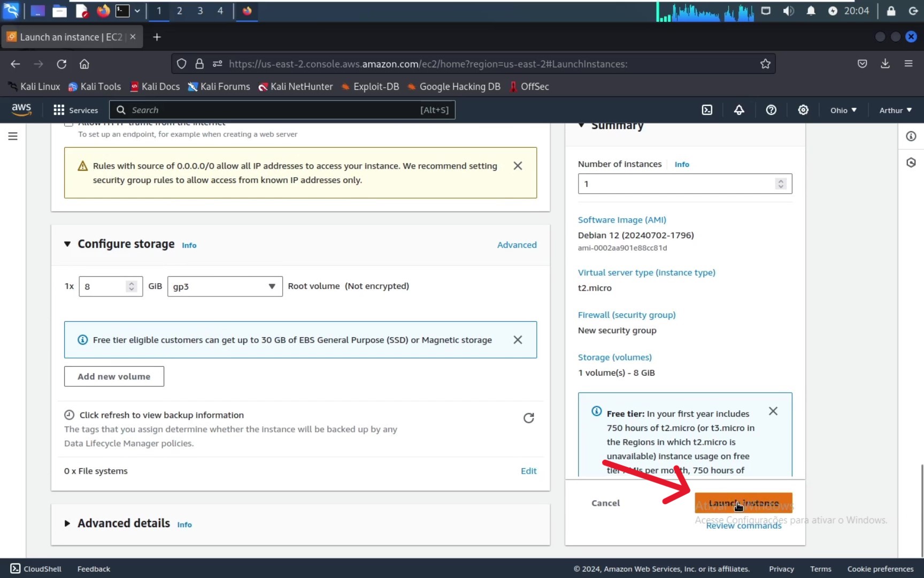The image size is (924, 578).
Task: Open the Firefox hamburger menu
Action: point(908,64)
